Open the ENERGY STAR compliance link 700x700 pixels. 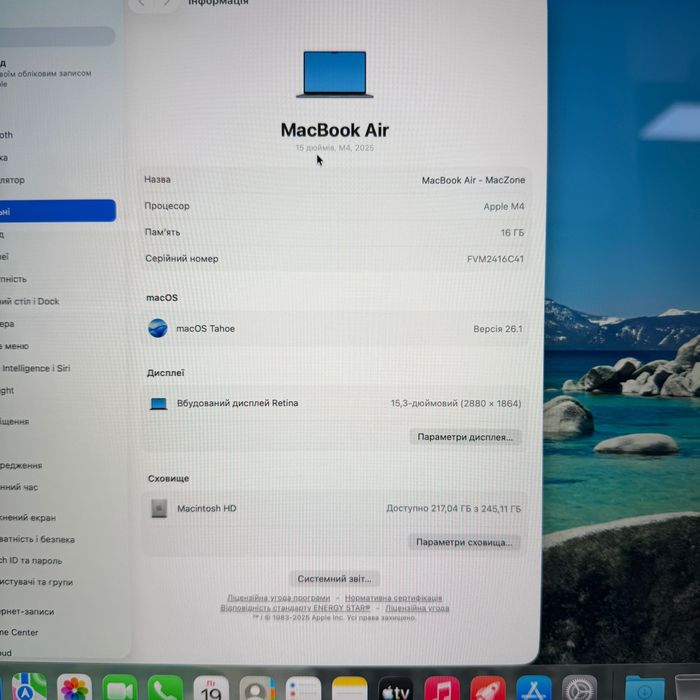pyautogui.click(x=295, y=608)
